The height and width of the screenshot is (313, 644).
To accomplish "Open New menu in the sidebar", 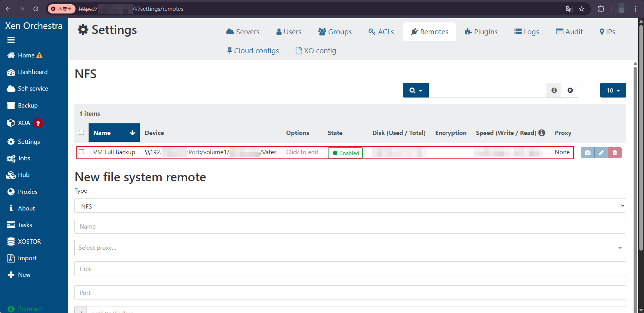I will pos(19,275).
